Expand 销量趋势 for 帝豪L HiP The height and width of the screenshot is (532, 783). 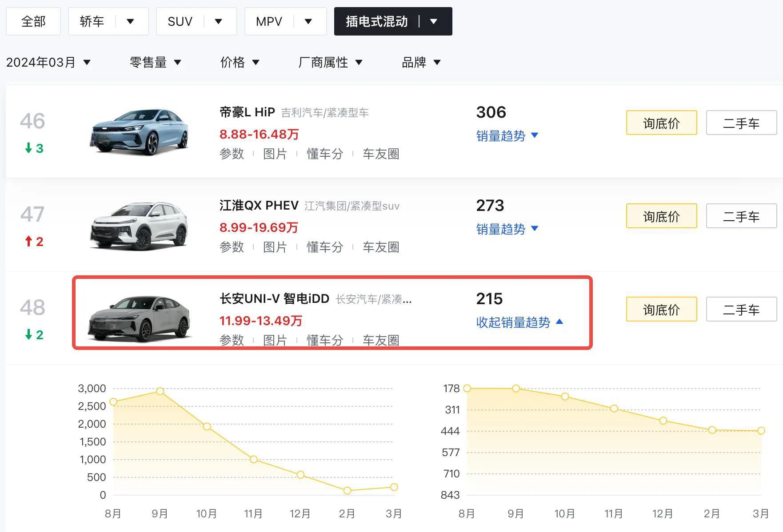tap(507, 135)
